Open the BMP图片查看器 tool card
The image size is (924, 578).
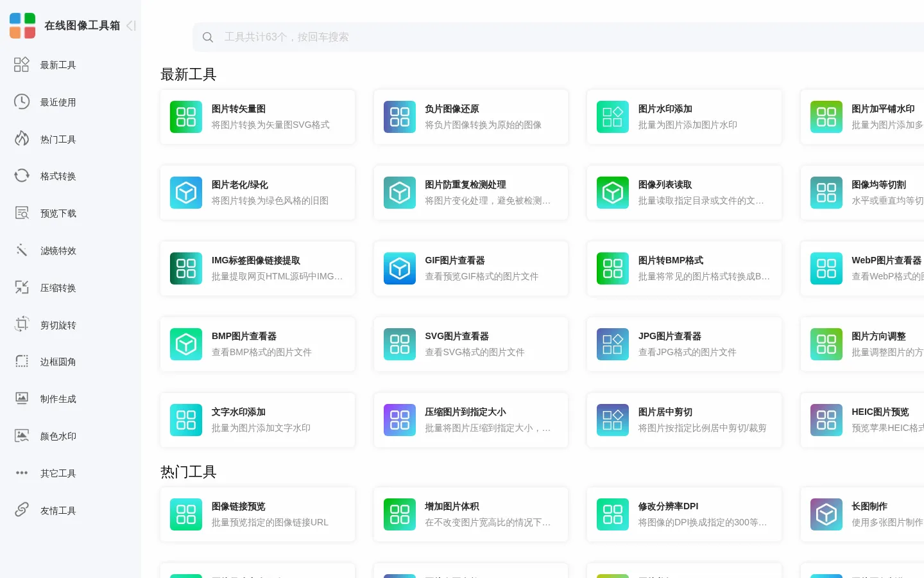257,344
